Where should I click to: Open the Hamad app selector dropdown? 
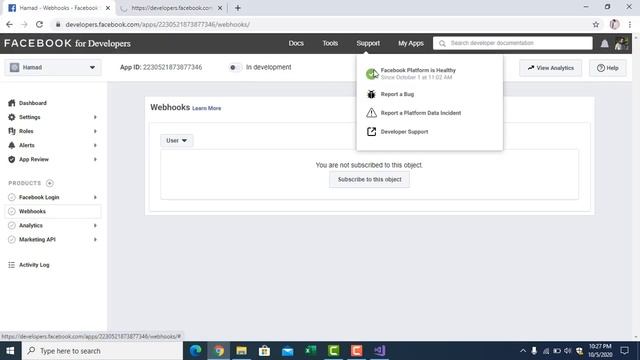tap(53, 67)
